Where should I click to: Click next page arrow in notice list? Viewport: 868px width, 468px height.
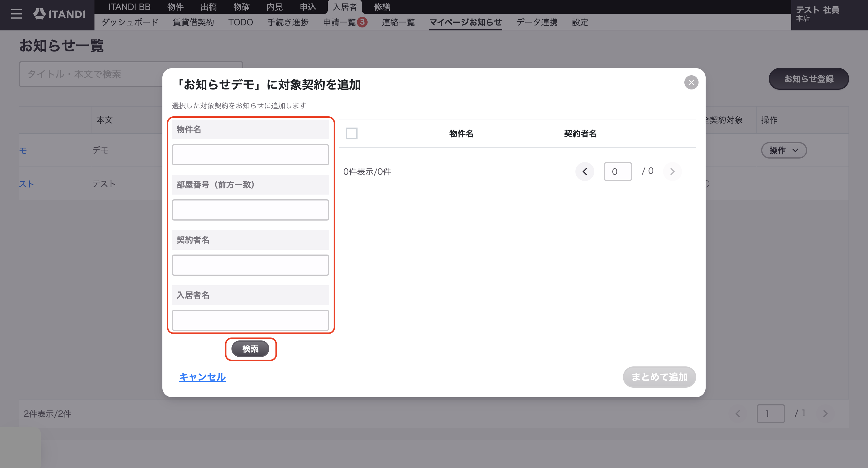(x=825, y=413)
